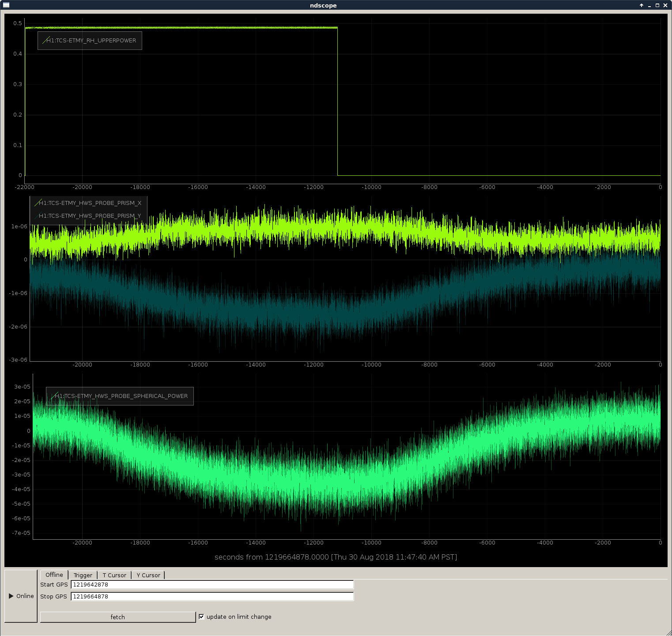This screenshot has height=636, width=672.
Task: Open the Trigger tab
Action: [83, 575]
